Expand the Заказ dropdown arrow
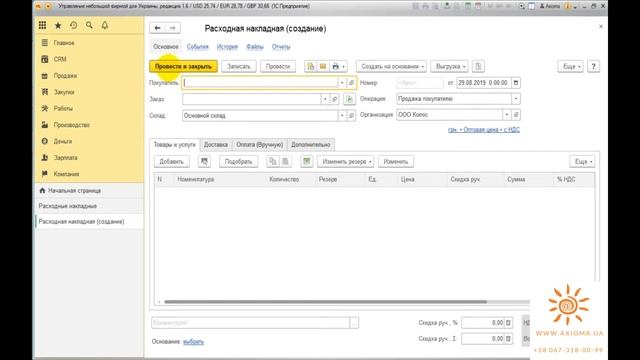Screen dimensions: 640x360 325,99
